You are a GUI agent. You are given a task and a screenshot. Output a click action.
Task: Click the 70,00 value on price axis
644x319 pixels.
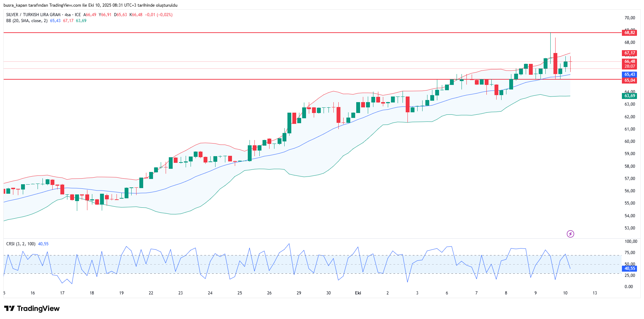(x=630, y=18)
